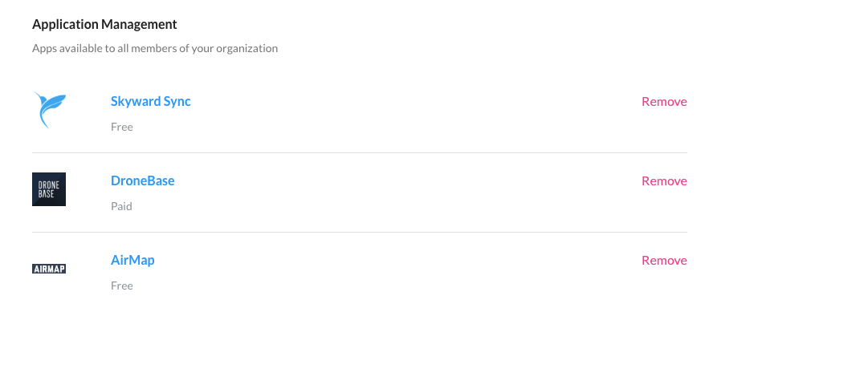Click the Paid label under DroneBase
868x385 pixels.
pyautogui.click(x=121, y=206)
